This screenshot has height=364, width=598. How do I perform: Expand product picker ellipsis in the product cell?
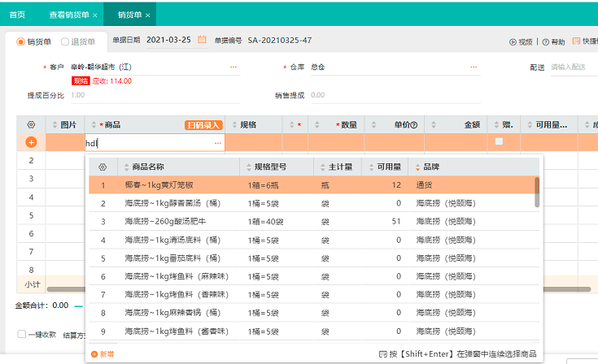[x=217, y=143]
